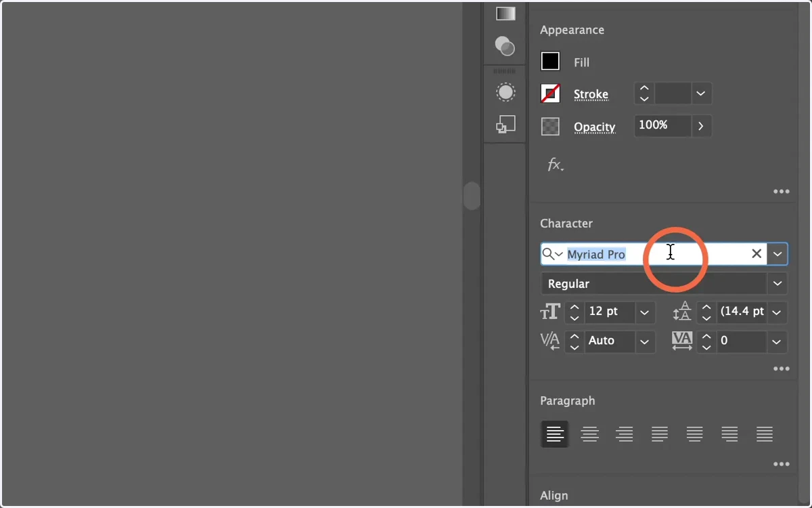Open the Appearance panel dotted-circle icon
Viewport: 812px width, 508px height.
point(505,92)
